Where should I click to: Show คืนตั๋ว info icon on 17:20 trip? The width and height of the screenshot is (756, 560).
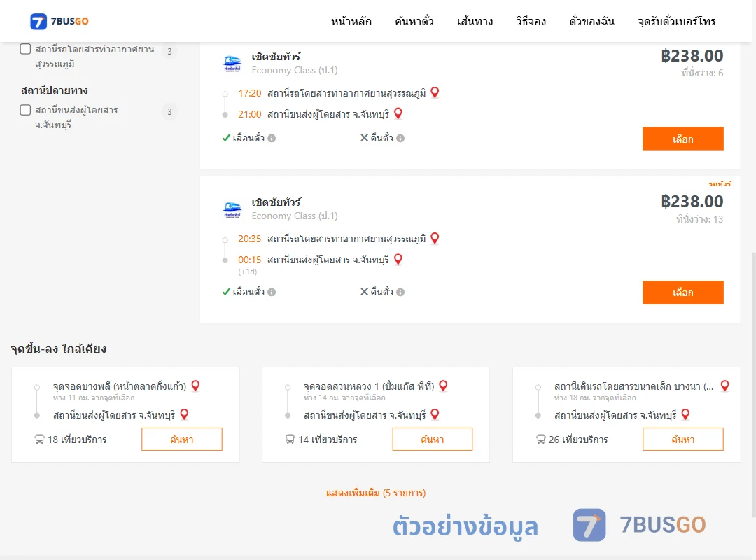400,139
